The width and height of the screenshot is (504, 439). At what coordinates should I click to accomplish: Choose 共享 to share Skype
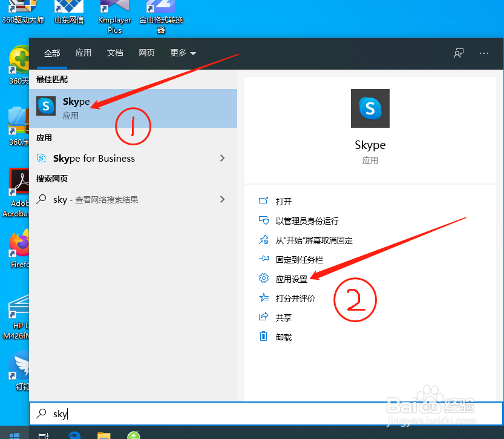pos(284,318)
